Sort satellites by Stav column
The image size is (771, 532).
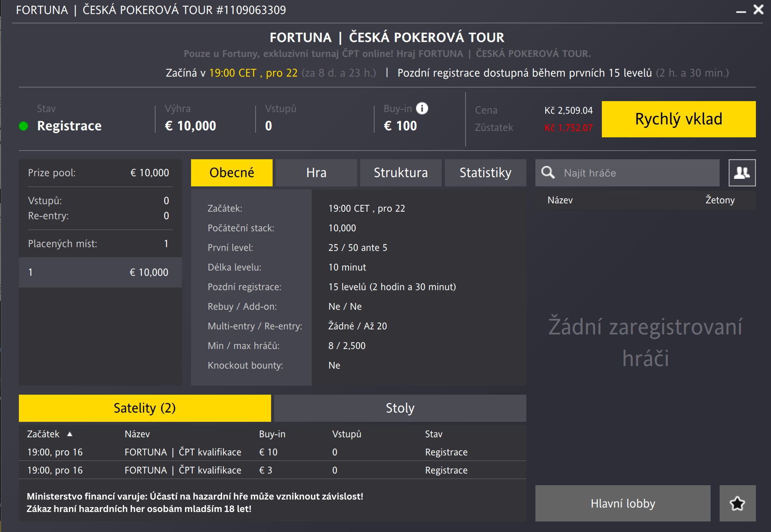[x=434, y=434]
